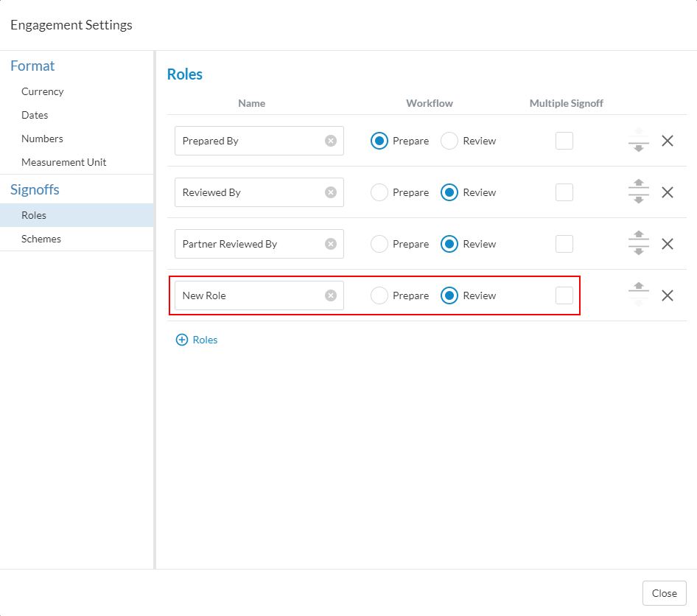Select Review workflow for Prepared By
The image size is (697, 616).
[x=449, y=141]
